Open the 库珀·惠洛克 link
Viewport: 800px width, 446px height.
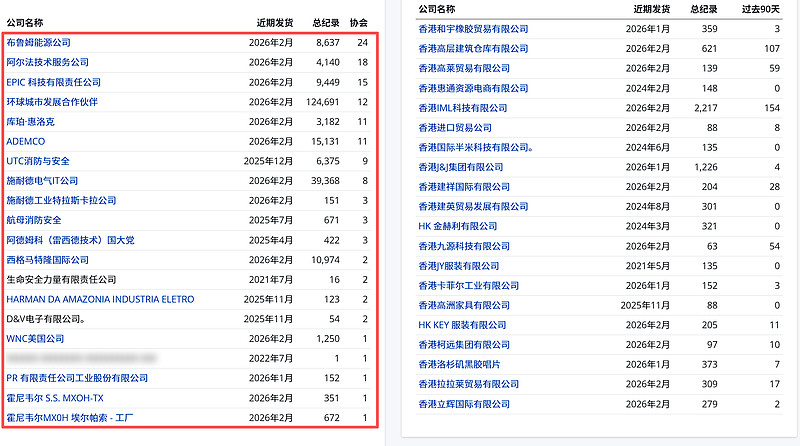coord(30,122)
